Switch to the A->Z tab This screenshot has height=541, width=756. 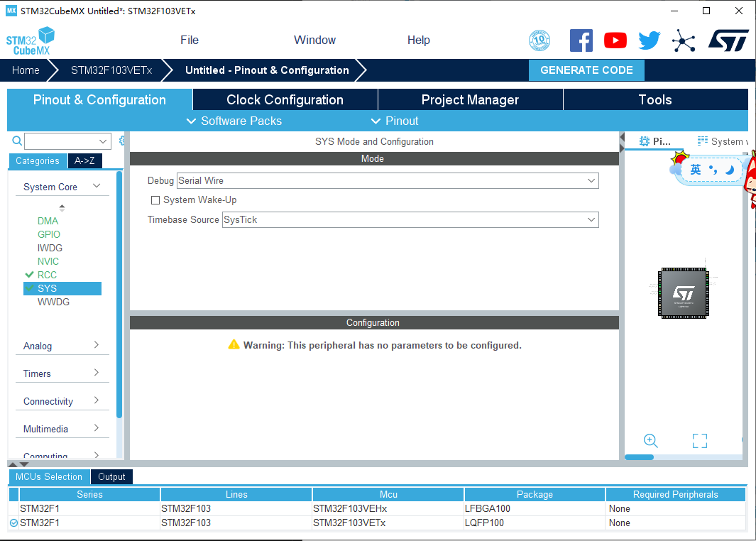click(84, 160)
